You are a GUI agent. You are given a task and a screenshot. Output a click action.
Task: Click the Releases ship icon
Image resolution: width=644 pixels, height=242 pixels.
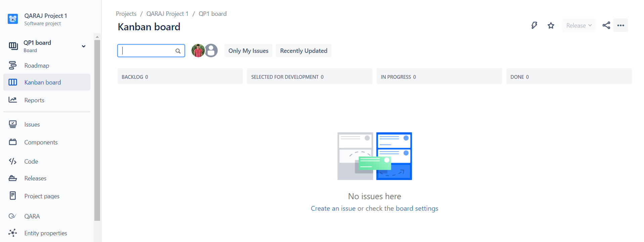[x=13, y=178]
